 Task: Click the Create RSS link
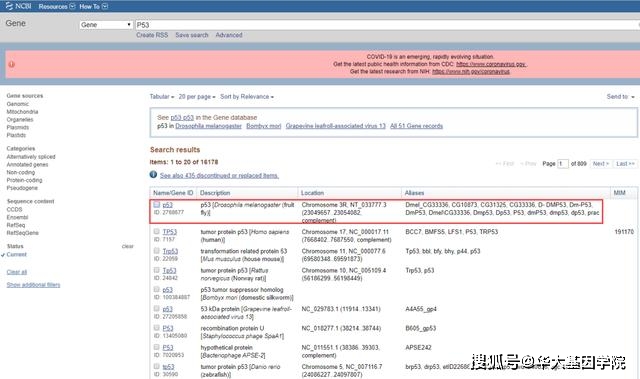[x=152, y=35]
